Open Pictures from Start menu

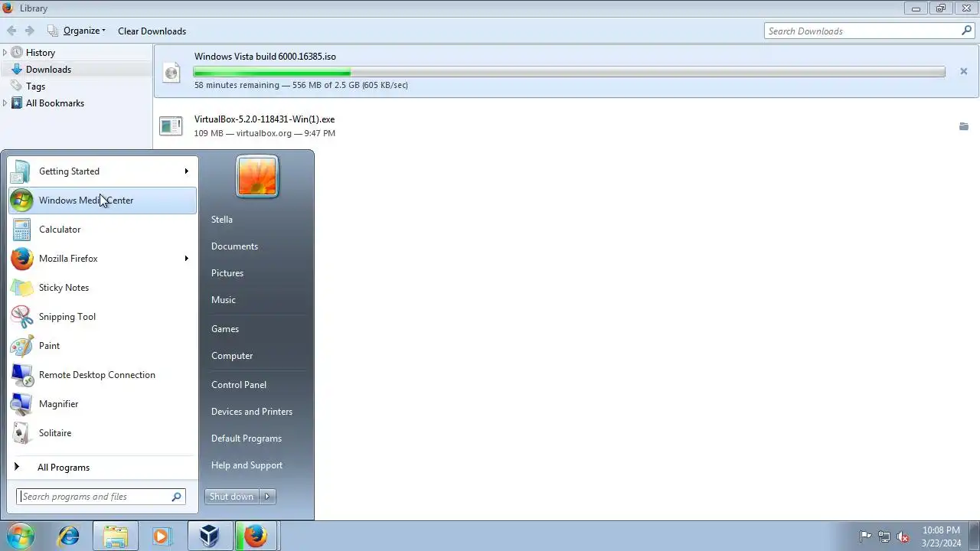coord(227,273)
